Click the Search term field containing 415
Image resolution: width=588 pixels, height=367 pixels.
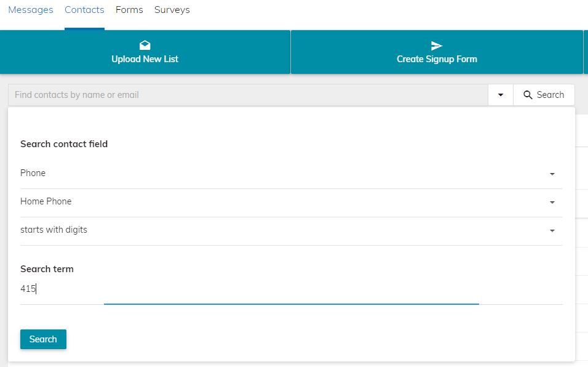(291, 289)
